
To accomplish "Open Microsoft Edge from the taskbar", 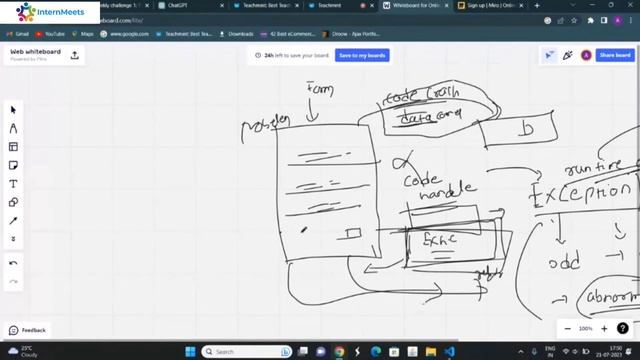I will click(376, 351).
